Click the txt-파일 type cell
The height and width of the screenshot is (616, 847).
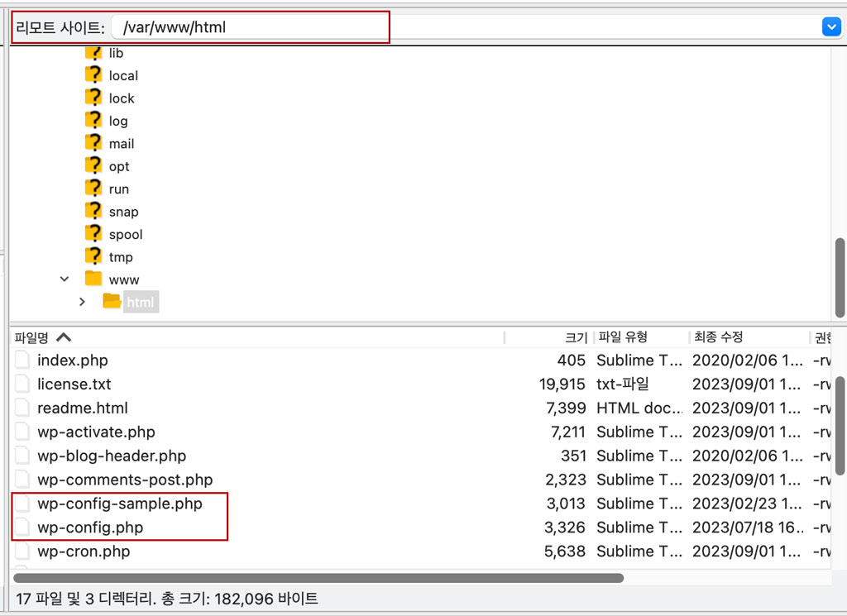pyautogui.click(x=623, y=384)
